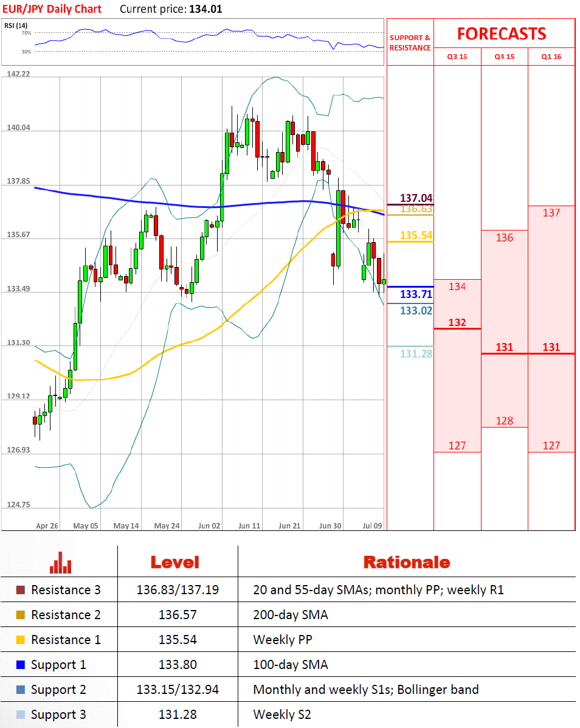Click the level cell 136.57
This screenshot has width=580, height=728.
click(x=178, y=615)
